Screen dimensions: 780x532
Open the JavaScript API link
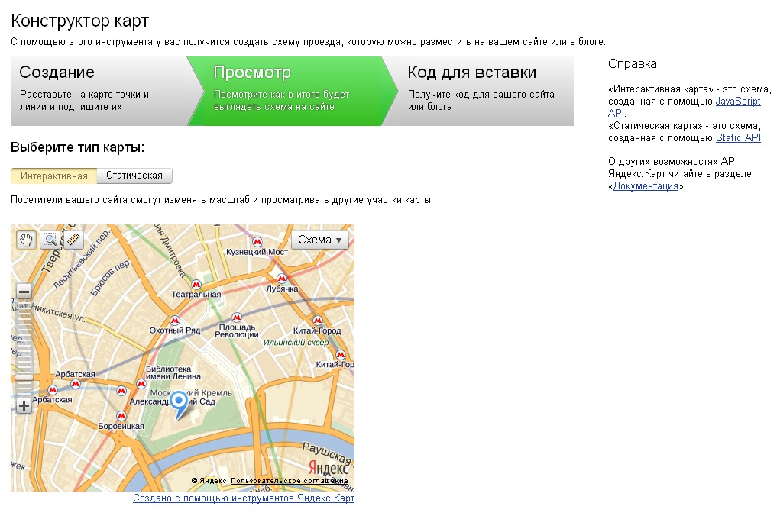[738, 102]
